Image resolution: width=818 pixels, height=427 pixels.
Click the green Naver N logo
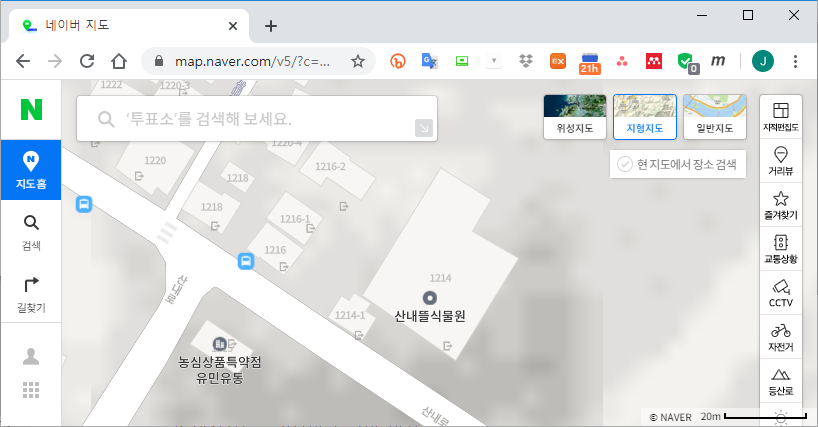coord(31,109)
